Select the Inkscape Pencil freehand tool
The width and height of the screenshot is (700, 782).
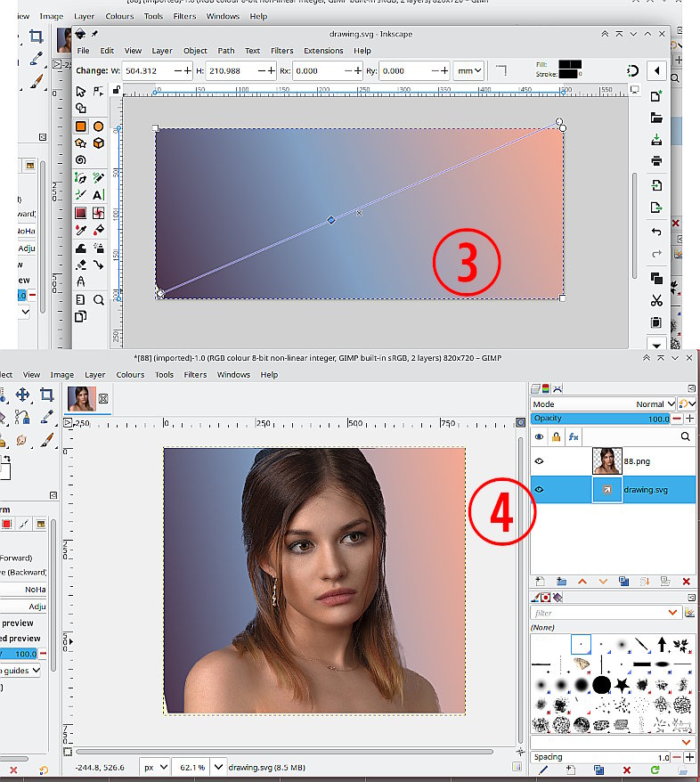pyautogui.click(x=98, y=177)
